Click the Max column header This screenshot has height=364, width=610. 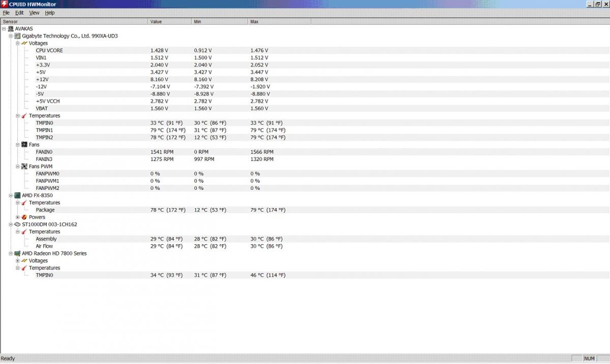tap(280, 22)
